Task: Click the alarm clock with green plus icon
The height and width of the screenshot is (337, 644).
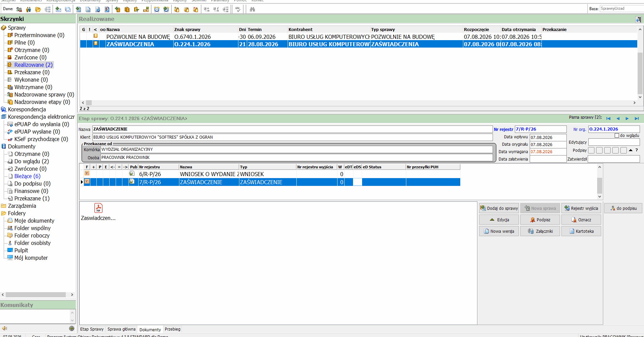Action: [x=166, y=9]
